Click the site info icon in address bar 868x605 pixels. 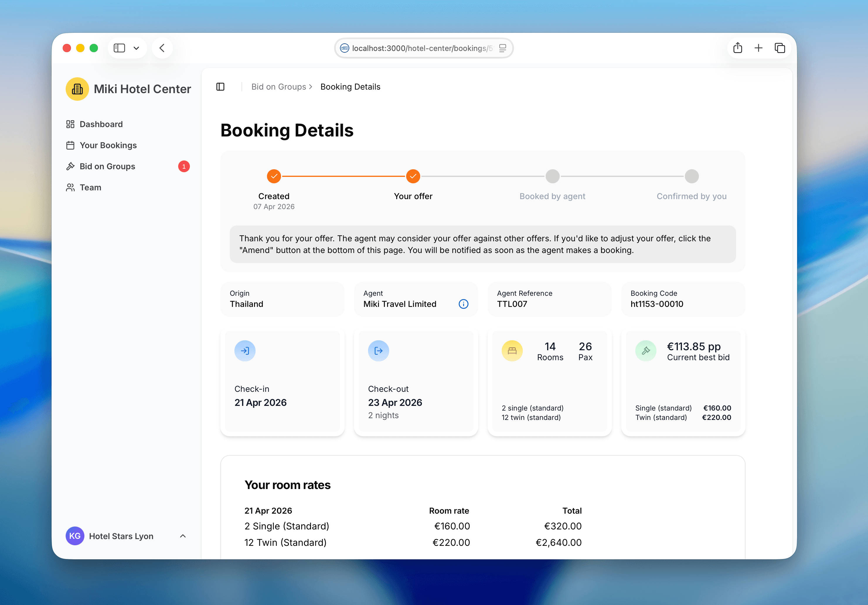click(x=344, y=48)
